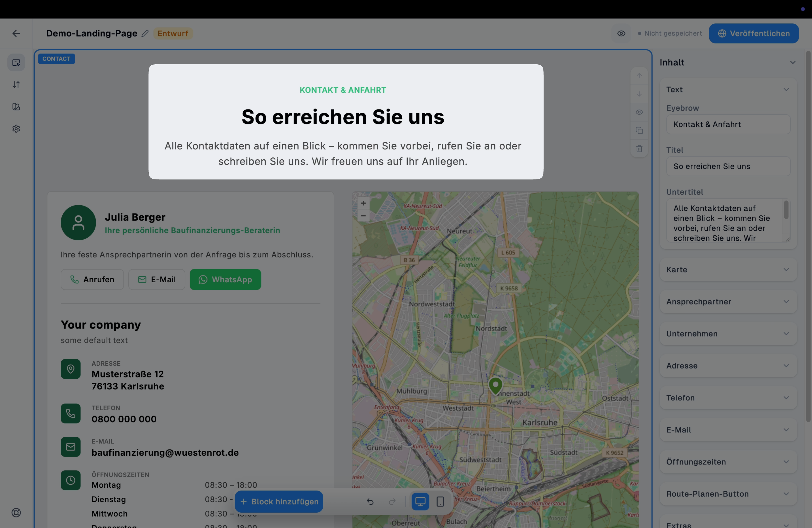Collapse the Text section
This screenshot has height=528, width=812.
[x=786, y=89]
